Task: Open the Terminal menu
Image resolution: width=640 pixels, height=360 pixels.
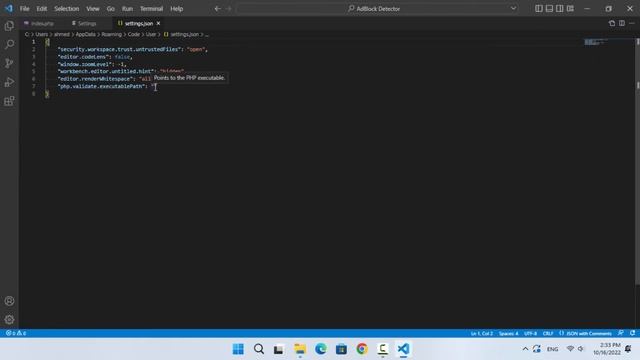Action: (x=151, y=9)
